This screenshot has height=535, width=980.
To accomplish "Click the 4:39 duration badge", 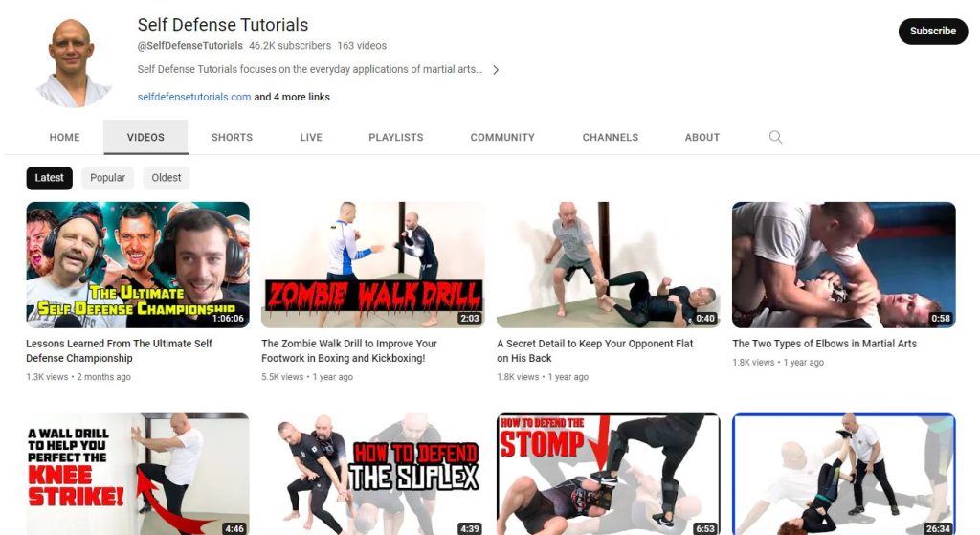I will (x=469, y=528).
